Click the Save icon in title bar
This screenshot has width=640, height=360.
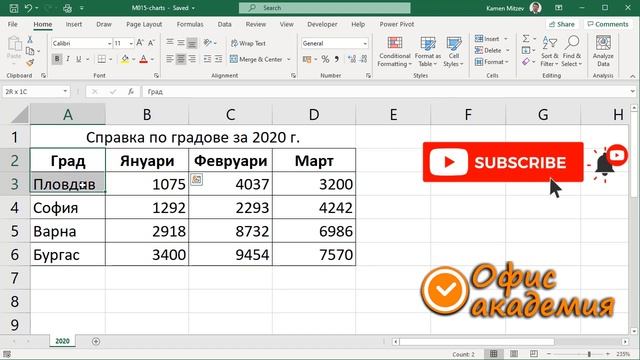click(x=13, y=8)
